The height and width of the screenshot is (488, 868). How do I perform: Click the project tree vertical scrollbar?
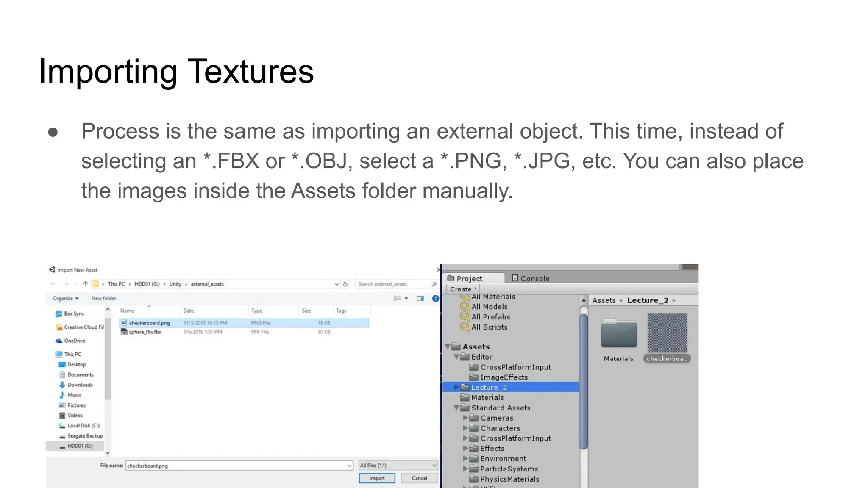click(584, 381)
